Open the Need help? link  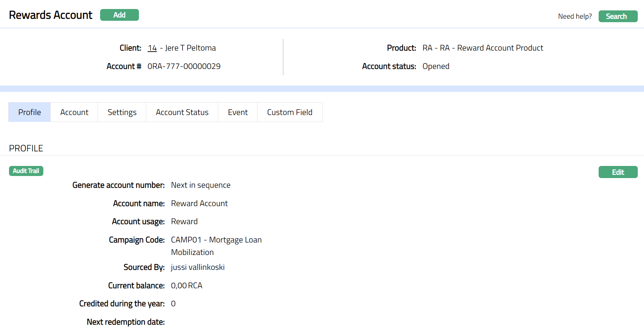(575, 16)
